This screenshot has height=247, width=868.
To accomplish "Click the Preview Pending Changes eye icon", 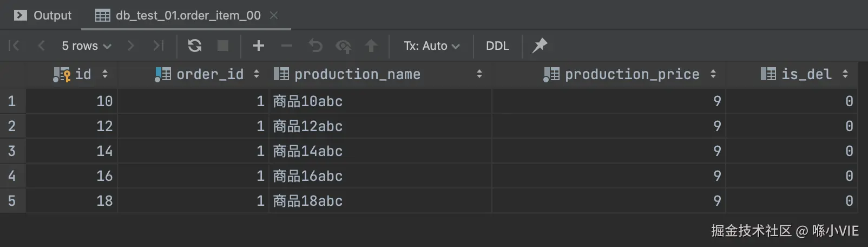I will (343, 46).
